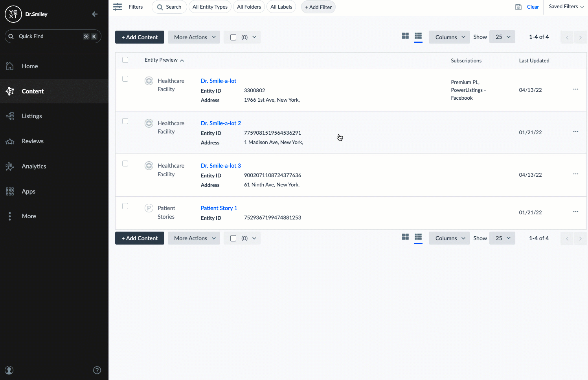The height and width of the screenshot is (380, 588).
Task: Click the save filter bookmark icon
Action: [518, 7]
